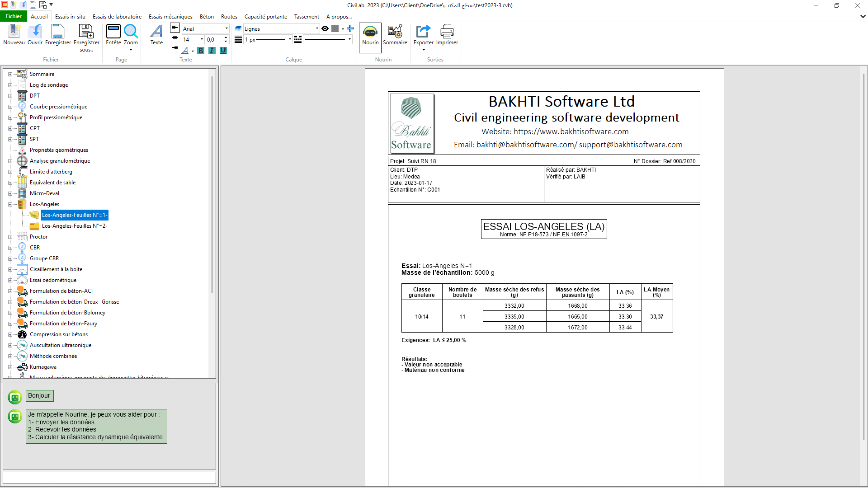Select Cisaillement à la boite item
868x488 pixels.
56,269
